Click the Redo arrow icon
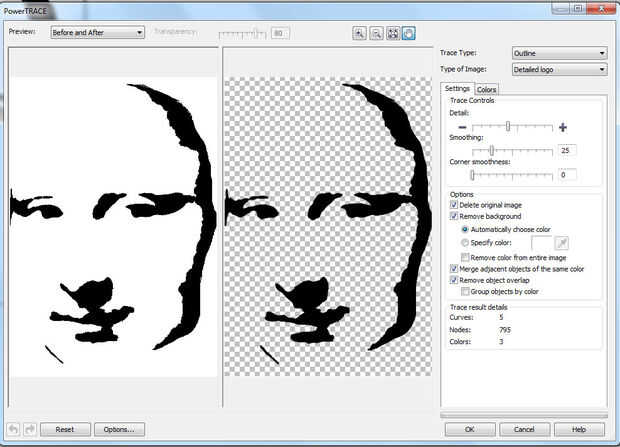The image size is (620, 447). (x=30, y=429)
